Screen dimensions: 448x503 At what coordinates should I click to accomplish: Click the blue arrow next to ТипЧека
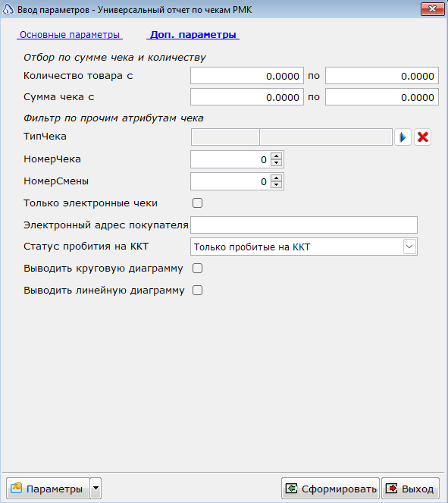coord(403,137)
